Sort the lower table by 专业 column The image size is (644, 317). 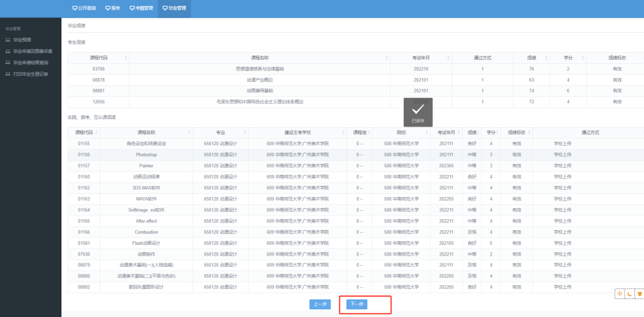click(221, 133)
